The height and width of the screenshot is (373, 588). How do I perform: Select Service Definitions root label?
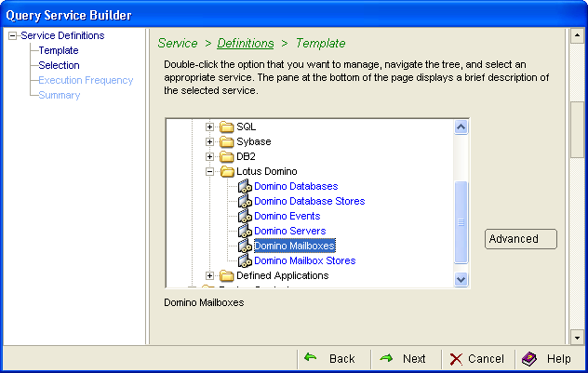point(62,35)
